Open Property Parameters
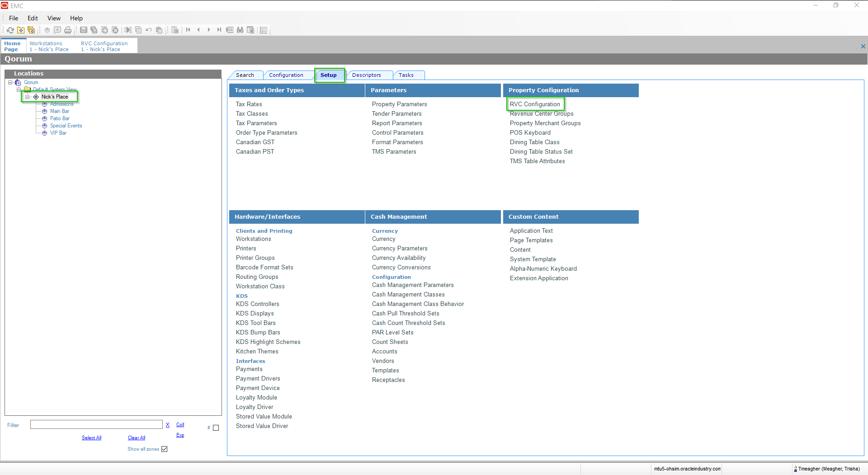Viewport: 868px width, 475px height. click(x=400, y=104)
